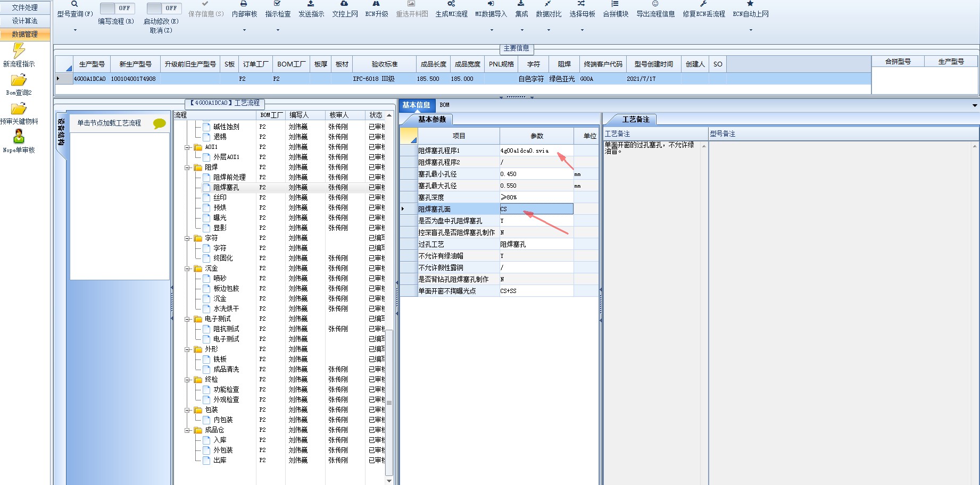Click 合拼模块 list icon
The image size is (980, 485).
(615, 4)
